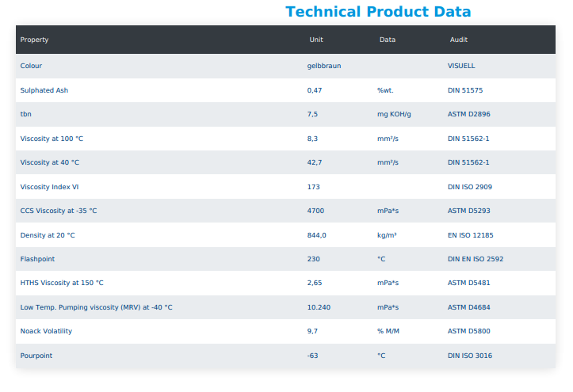
Task: Select 'ASTM D5800' audit cell
Action: coord(469,331)
